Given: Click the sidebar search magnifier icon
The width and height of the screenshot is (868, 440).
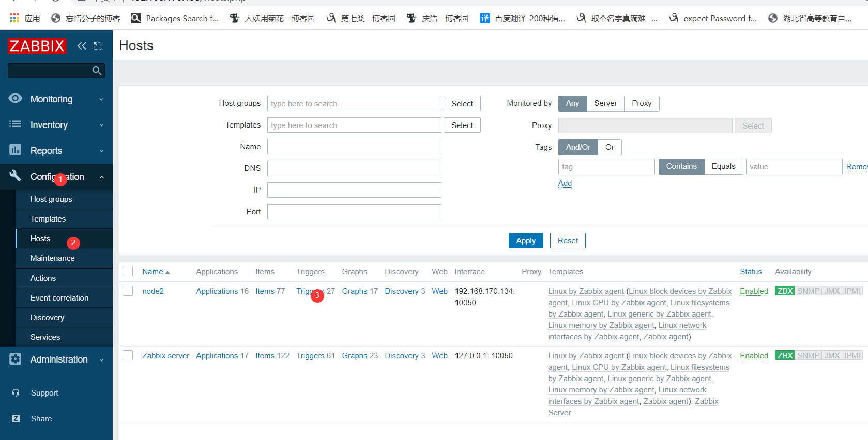Looking at the screenshot, I should pyautogui.click(x=97, y=71).
